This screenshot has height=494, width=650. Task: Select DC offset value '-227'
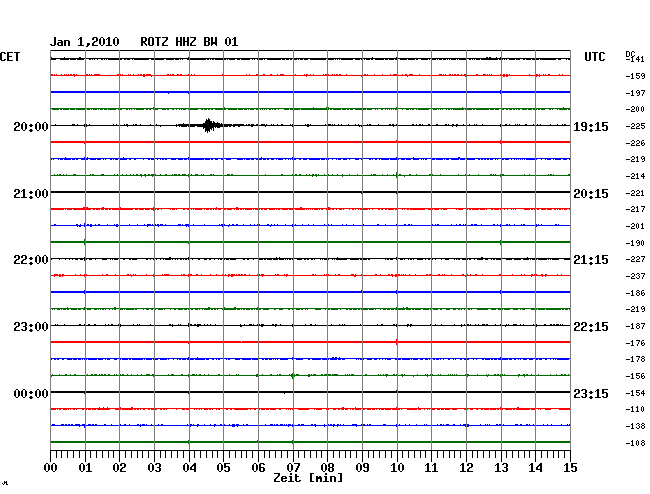(x=635, y=259)
